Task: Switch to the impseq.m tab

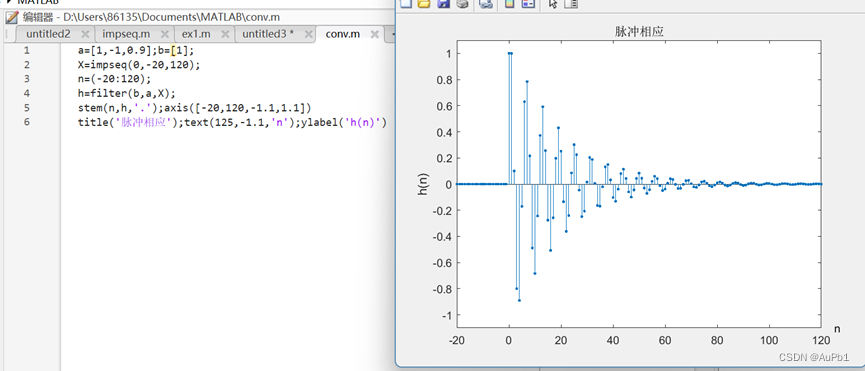Action: click(126, 34)
